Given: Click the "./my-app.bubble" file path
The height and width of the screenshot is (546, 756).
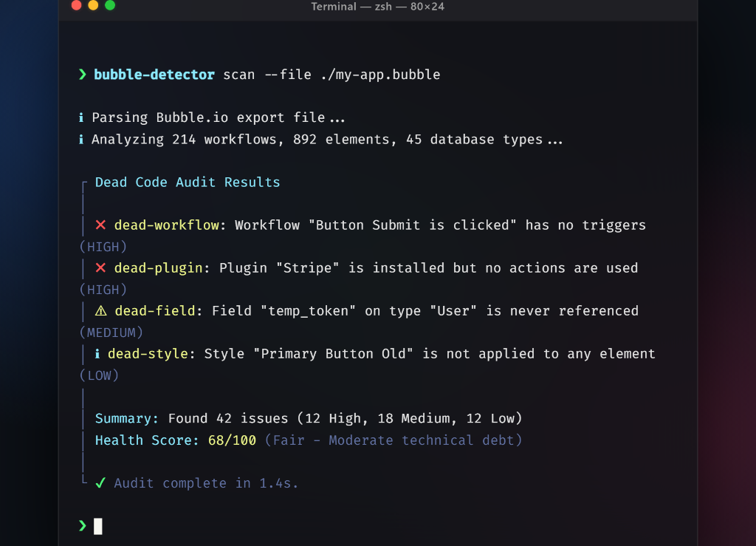Looking at the screenshot, I should 380,75.
